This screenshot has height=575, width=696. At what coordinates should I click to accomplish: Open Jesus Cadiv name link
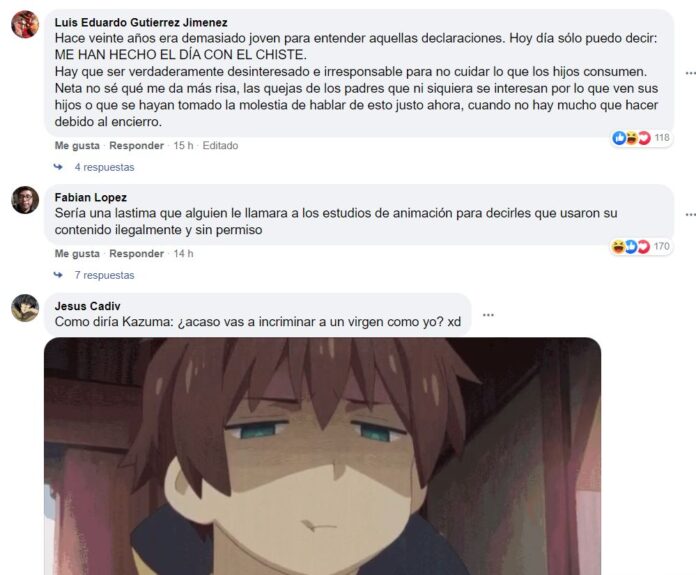click(87, 306)
